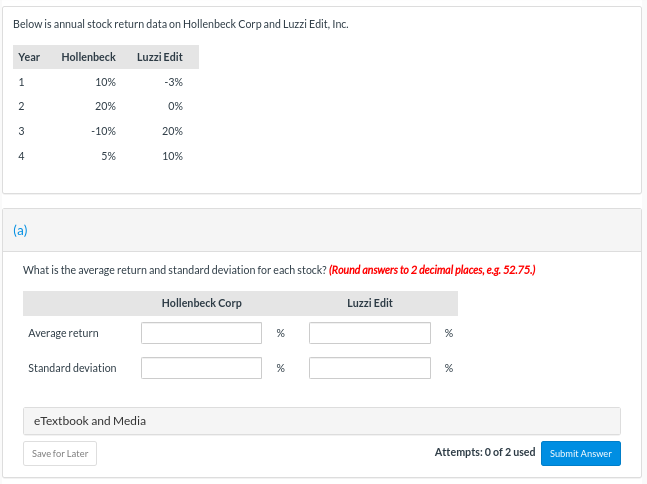Click the Submit Answer button
The image size is (647, 484).
tap(581, 453)
